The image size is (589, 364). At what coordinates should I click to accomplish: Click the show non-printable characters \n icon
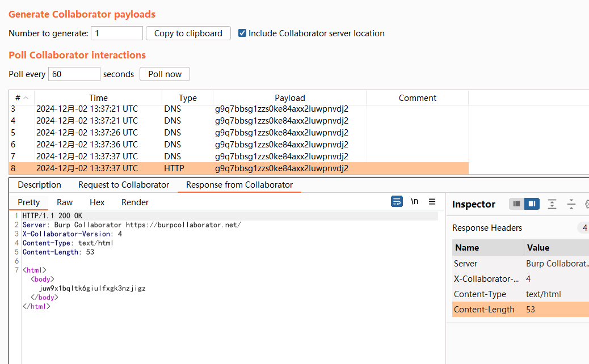(415, 202)
